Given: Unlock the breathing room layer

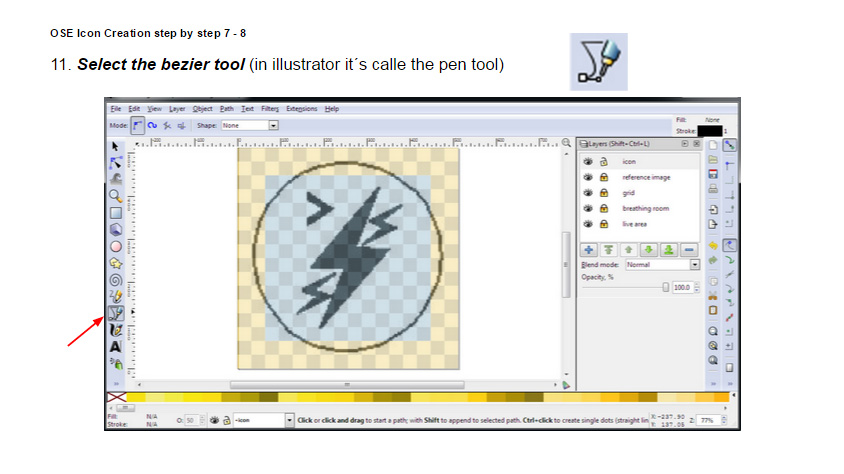Looking at the screenshot, I should coord(603,209).
